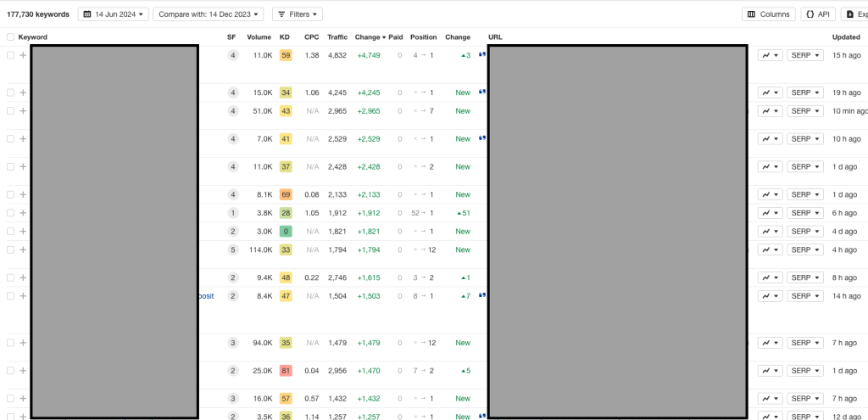Image resolution: width=868 pixels, height=420 pixels.
Task: Click the plus icon in the 8.1K volume row
Action: (x=23, y=194)
